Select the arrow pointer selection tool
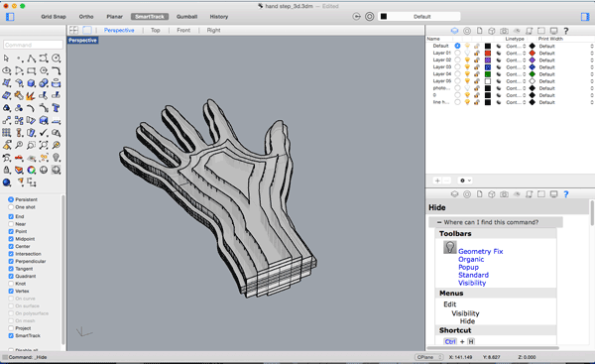 (6, 59)
